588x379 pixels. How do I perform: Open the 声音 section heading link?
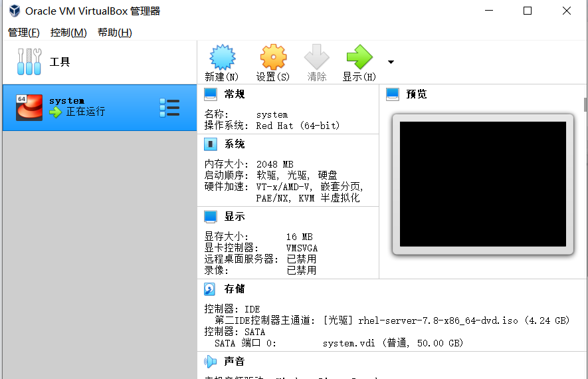point(235,361)
